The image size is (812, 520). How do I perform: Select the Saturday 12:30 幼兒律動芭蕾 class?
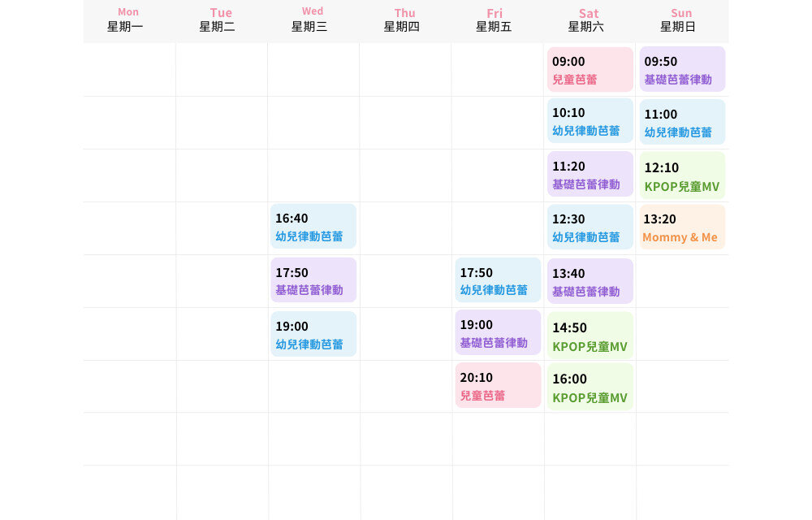click(590, 227)
